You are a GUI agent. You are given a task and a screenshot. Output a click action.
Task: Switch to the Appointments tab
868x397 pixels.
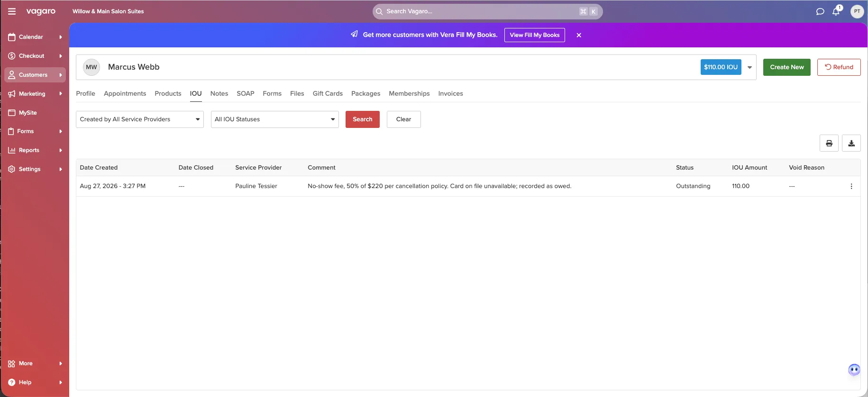pos(125,94)
